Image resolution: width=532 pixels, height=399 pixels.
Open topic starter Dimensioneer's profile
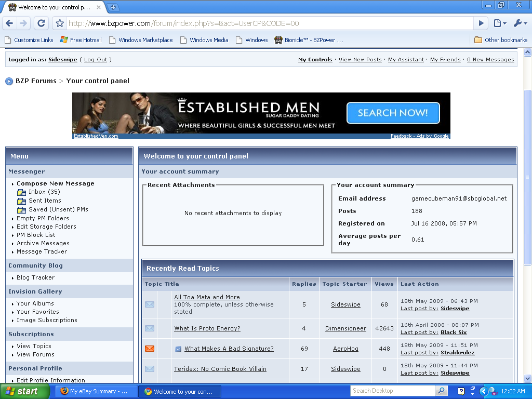(345, 328)
